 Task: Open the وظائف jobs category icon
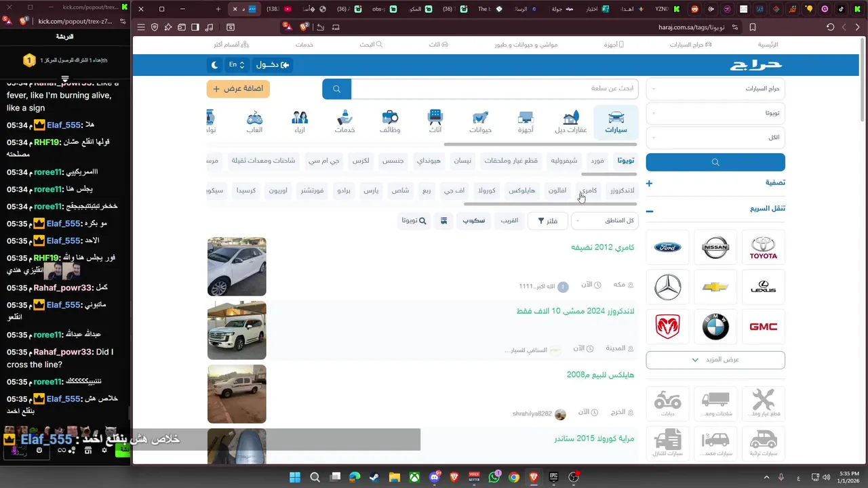point(390,122)
